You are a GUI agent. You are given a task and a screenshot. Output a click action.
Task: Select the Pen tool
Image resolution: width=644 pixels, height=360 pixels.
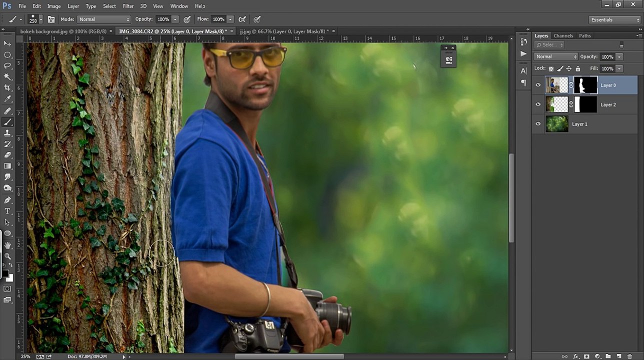[8, 200]
